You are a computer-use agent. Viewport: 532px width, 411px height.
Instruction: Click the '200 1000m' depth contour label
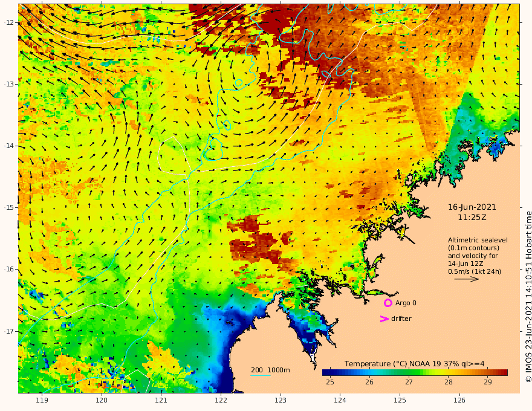[x=270, y=370]
